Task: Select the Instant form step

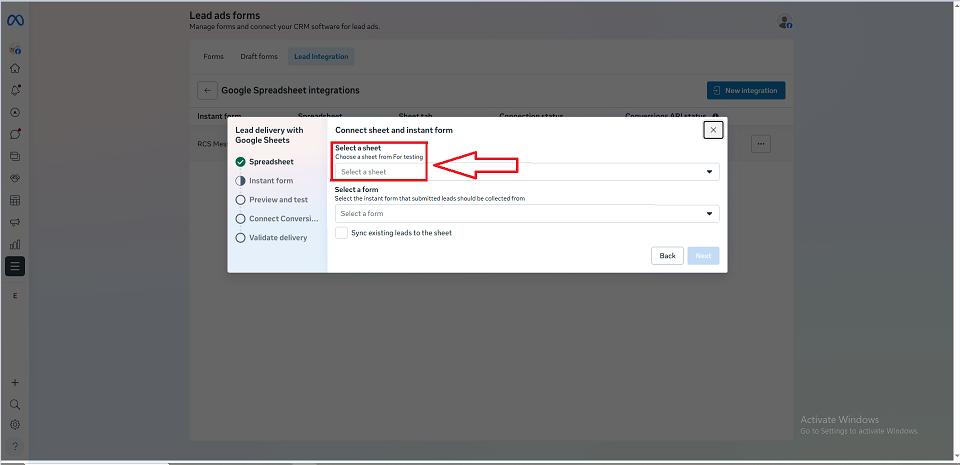Action: coord(270,181)
